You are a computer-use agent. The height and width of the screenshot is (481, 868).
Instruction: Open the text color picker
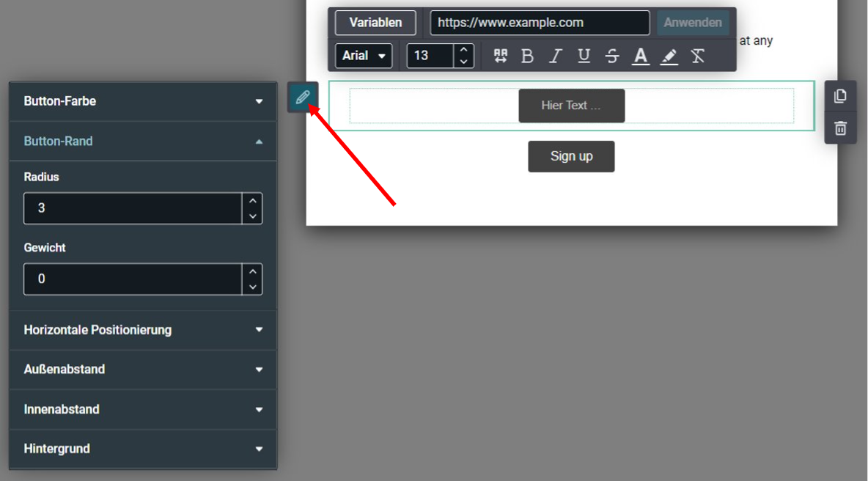click(x=641, y=56)
